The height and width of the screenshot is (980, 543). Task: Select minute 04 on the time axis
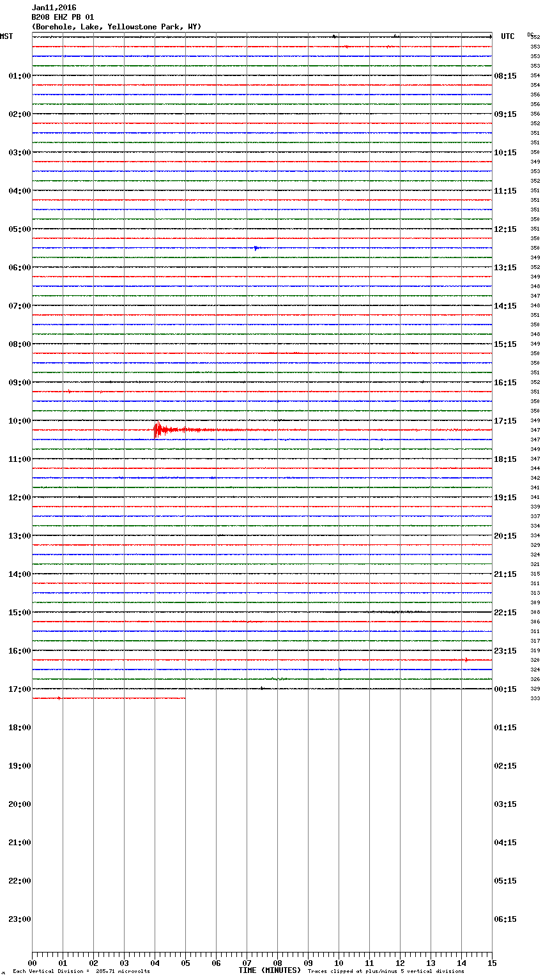155,963
